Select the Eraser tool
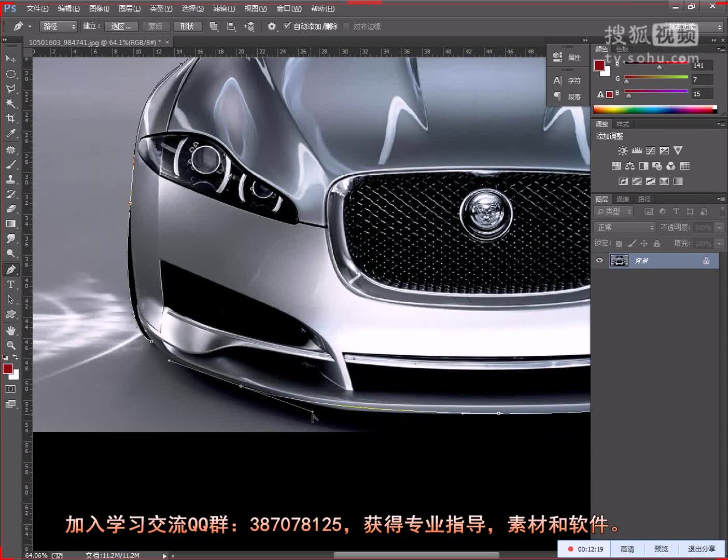The height and width of the screenshot is (560, 728). click(10, 209)
